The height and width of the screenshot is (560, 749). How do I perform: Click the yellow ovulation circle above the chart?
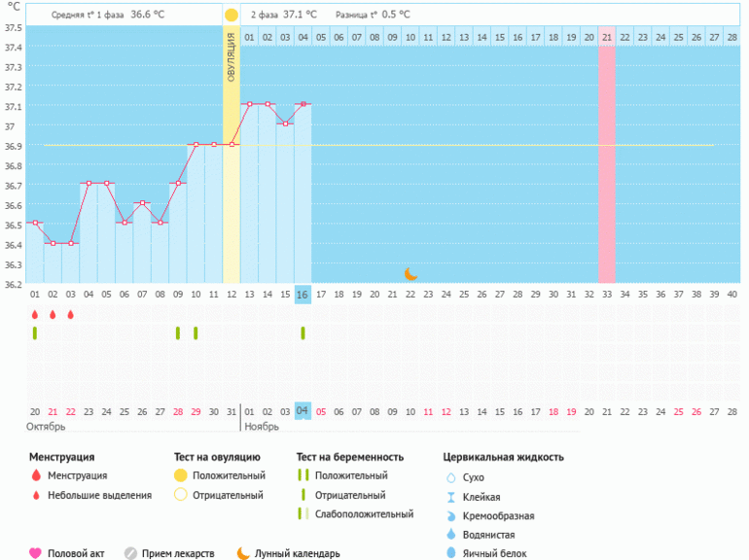(231, 15)
